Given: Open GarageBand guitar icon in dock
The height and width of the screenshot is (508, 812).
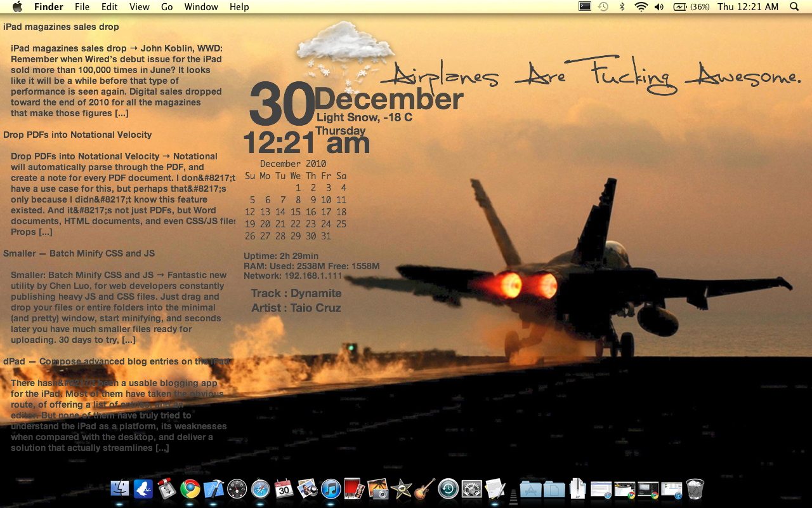Looking at the screenshot, I should coord(424,488).
